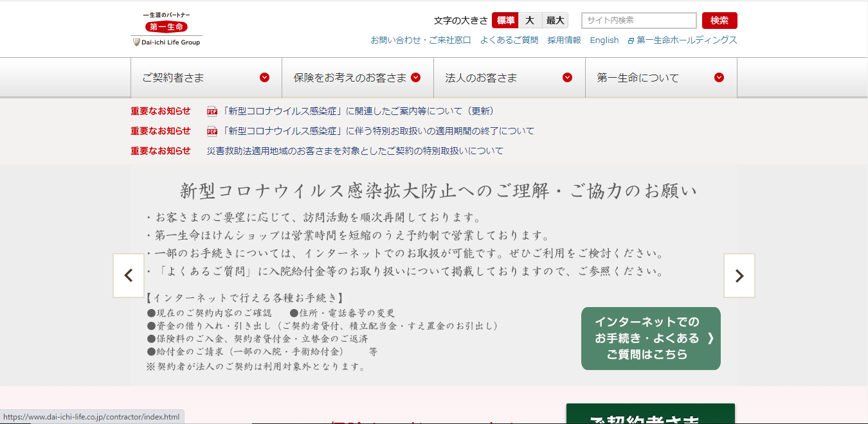Advance to next carousel slide arrow

click(739, 276)
